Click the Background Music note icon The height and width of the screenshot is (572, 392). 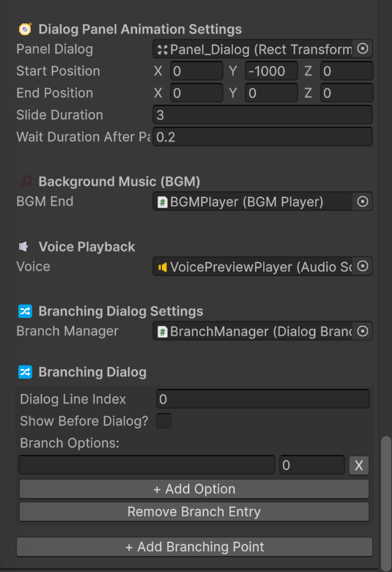pos(25,182)
